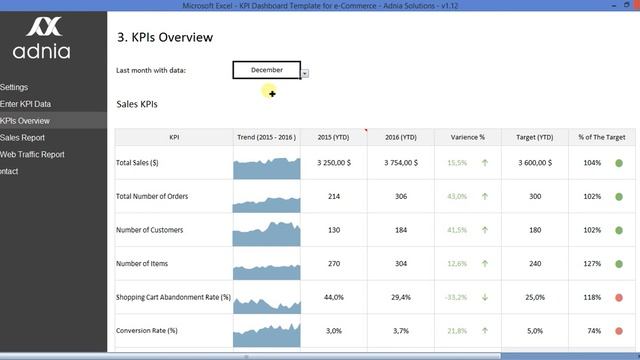Click the 184 customers cell
Viewport: 640px width, 360px height.
[x=401, y=230]
